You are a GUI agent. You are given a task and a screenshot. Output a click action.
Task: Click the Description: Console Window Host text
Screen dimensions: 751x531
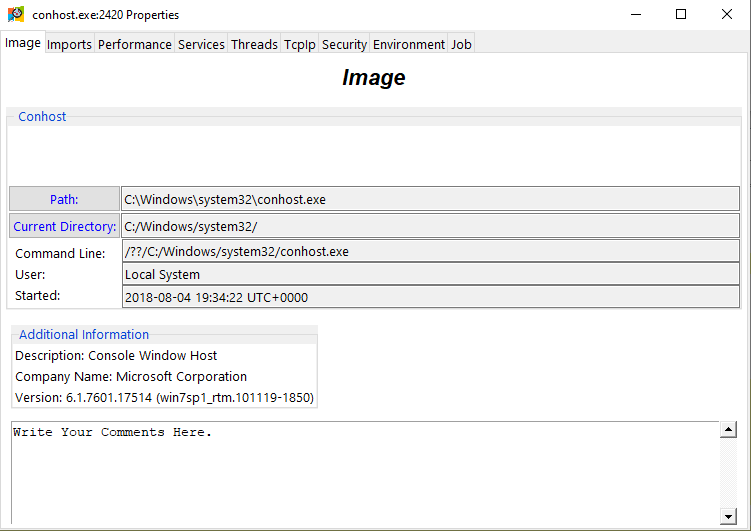[116, 355]
